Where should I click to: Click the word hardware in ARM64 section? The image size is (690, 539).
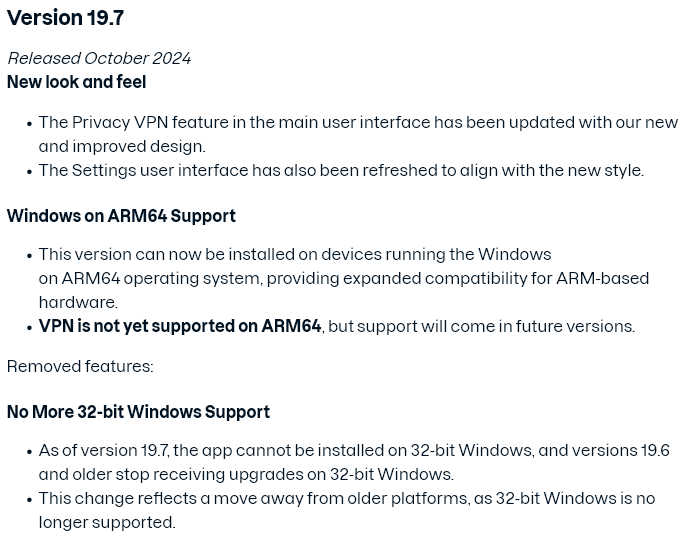click(x=78, y=302)
